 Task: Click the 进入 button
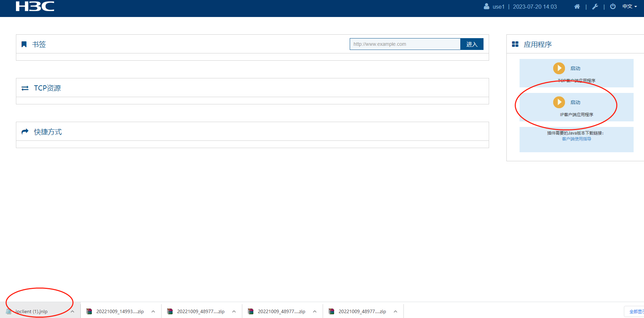472,44
